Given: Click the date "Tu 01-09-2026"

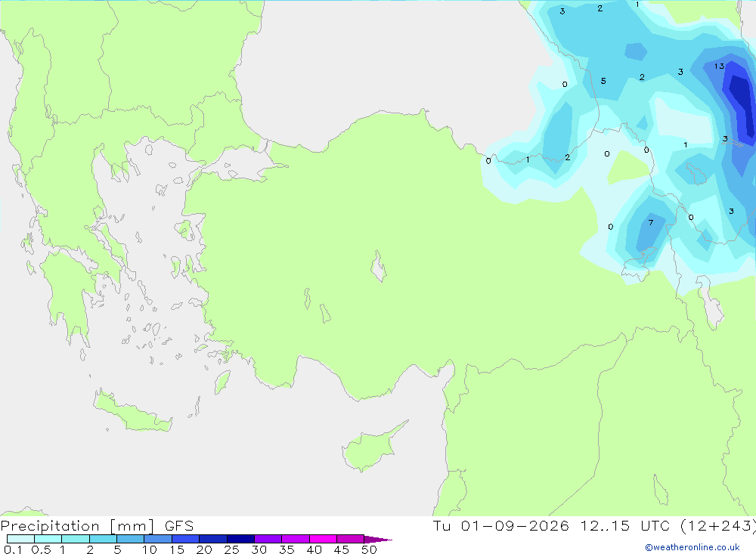Looking at the screenshot, I should (500, 525).
